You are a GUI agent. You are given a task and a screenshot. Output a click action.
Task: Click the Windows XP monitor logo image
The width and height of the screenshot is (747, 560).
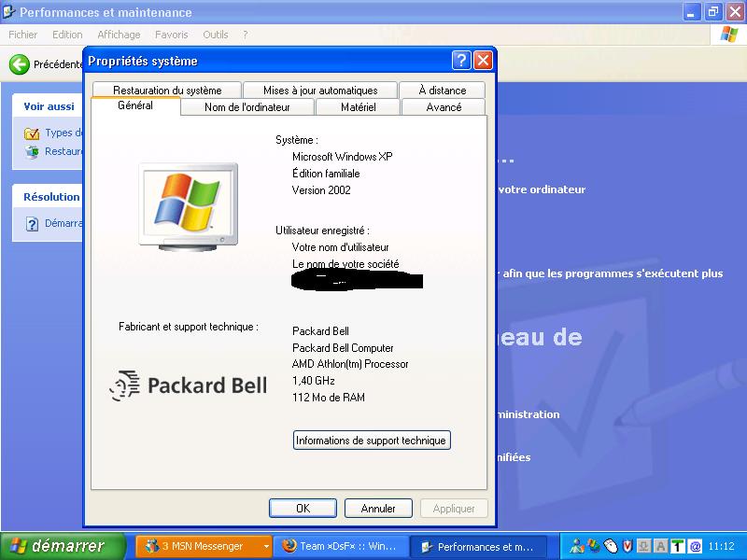click(x=189, y=206)
